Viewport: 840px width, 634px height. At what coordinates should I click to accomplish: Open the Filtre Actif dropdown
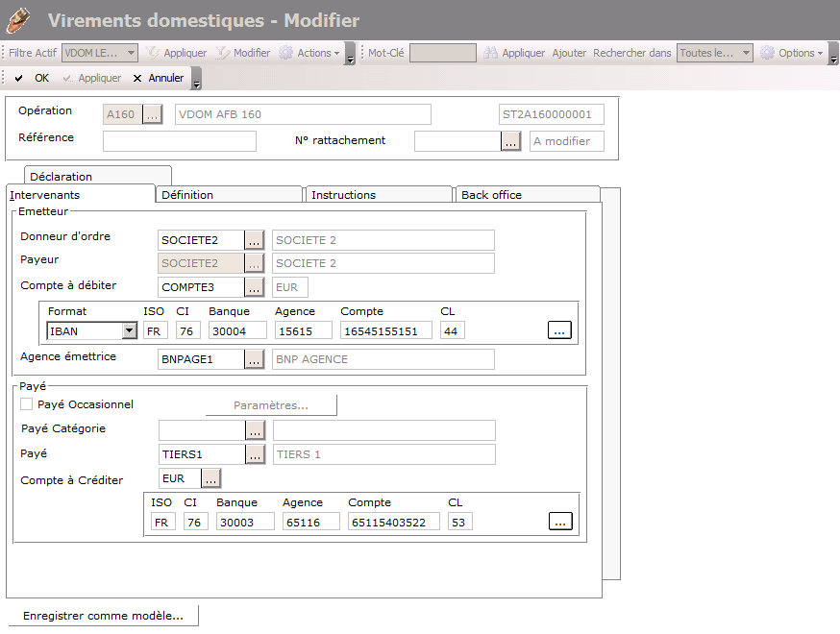[x=131, y=53]
